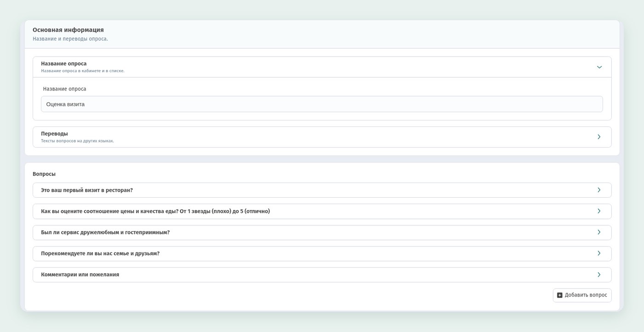644x332 pixels.
Task: Select the 'Комментарии или пожелания' question text
Action: point(80,275)
